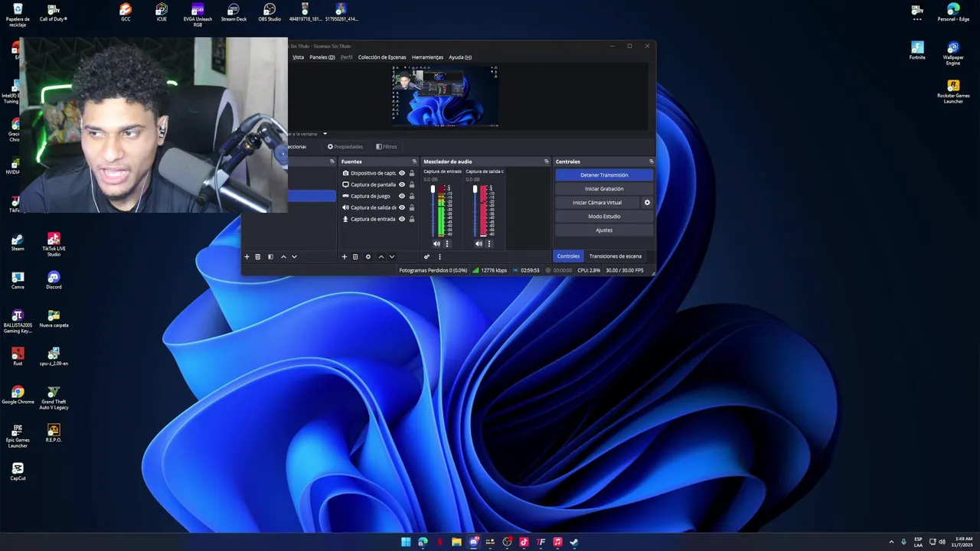980x551 pixels.
Task: Open R.E.P.O. desktop shortcut
Action: point(54,433)
